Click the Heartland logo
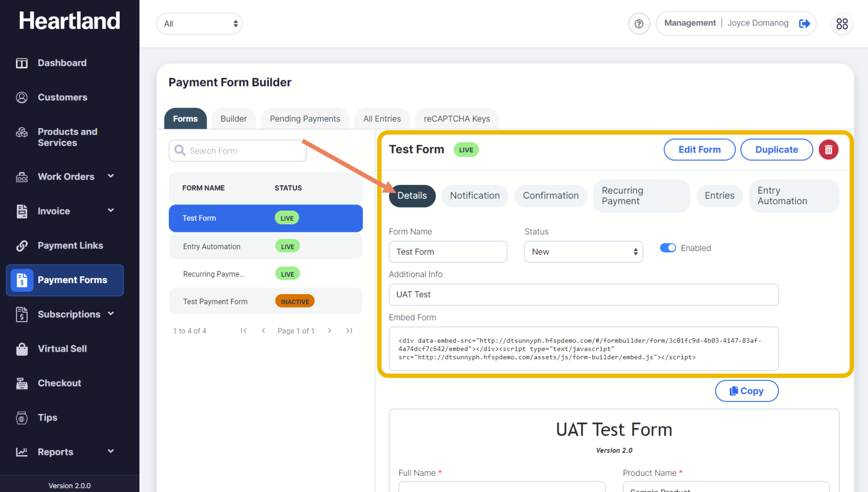 pos(69,21)
